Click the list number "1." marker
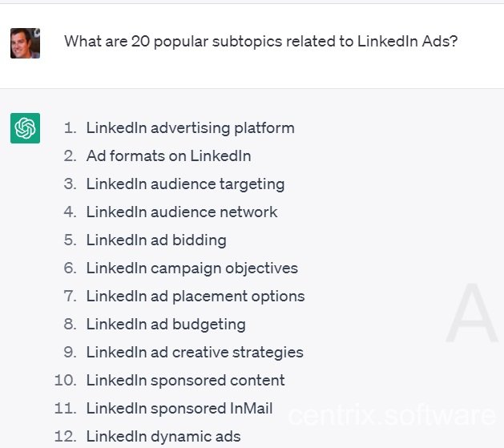This screenshot has width=504, height=448. [71, 128]
